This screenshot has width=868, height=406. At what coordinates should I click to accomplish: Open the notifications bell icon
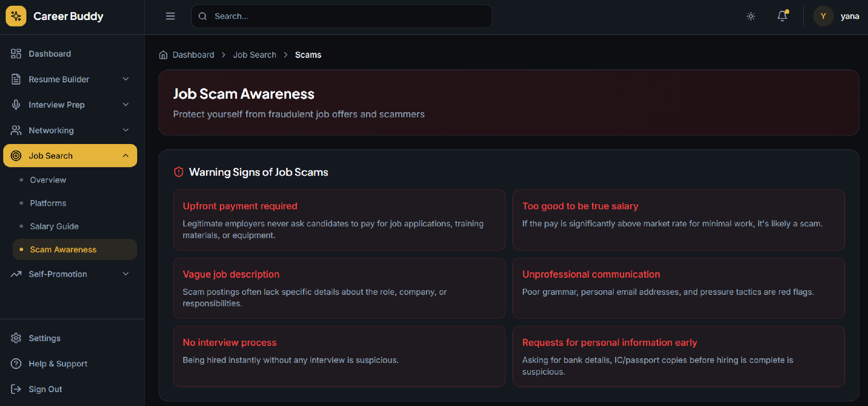(x=782, y=16)
